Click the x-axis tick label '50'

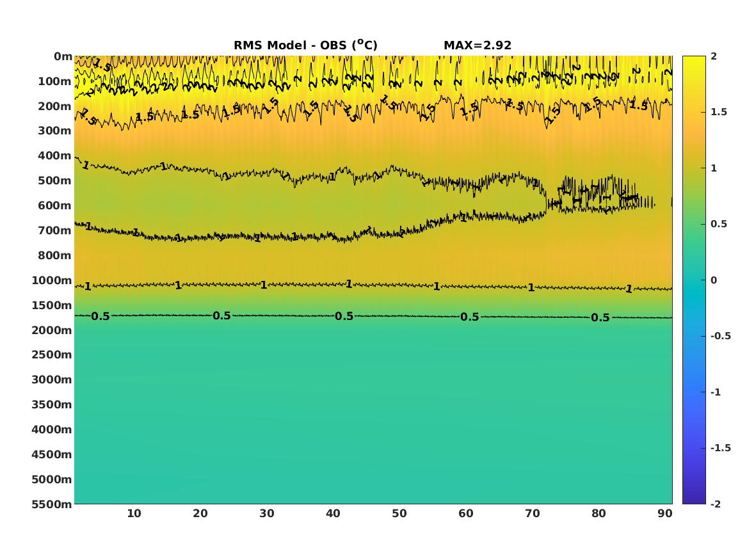399,514
